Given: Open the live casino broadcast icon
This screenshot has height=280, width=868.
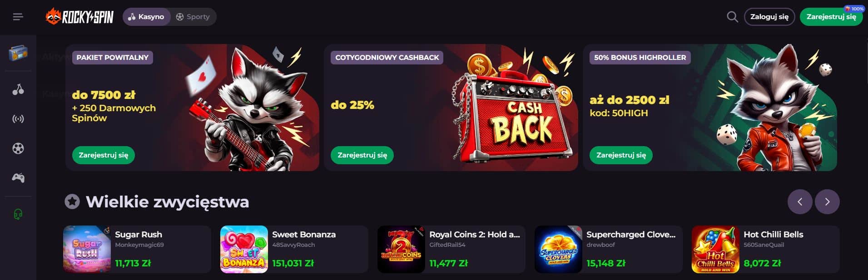Looking at the screenshot, I should click(18, 119).
